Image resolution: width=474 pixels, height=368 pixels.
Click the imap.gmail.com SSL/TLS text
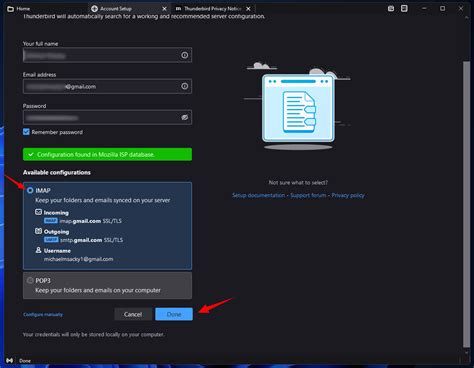[x=91, y=221]
